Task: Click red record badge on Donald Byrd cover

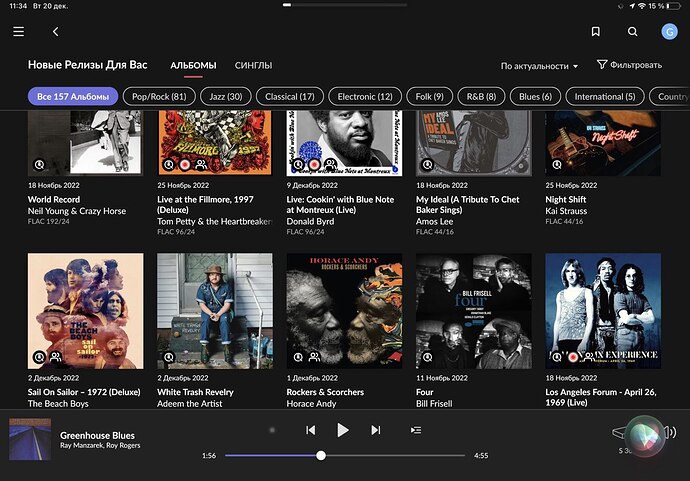Action: click(x=314, y=165)
